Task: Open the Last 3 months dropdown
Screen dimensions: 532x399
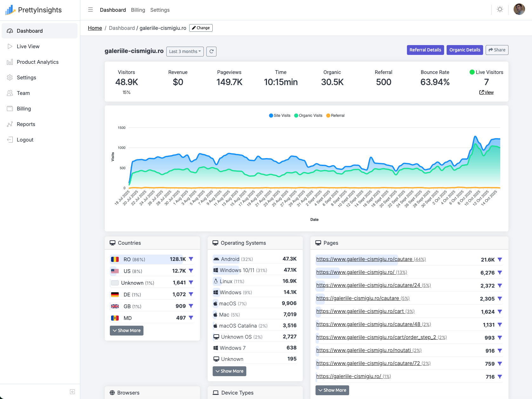Action: [x=185, y=51]
